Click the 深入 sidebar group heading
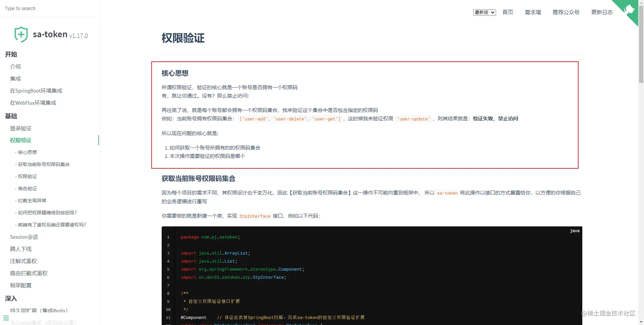This screenshot has height=325, width=644. click(11, 299)
